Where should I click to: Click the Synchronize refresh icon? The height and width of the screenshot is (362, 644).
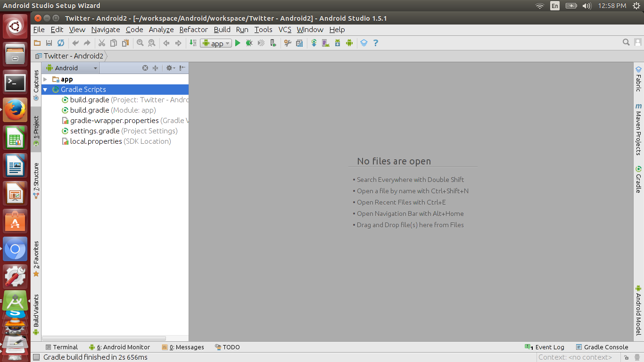[61, 43]
